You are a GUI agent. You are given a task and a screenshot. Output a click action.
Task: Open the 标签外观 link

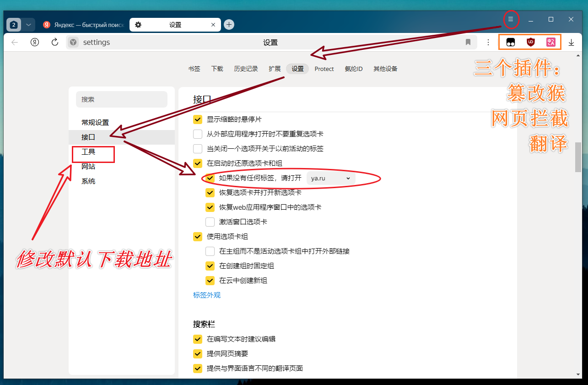coord(207,295)
